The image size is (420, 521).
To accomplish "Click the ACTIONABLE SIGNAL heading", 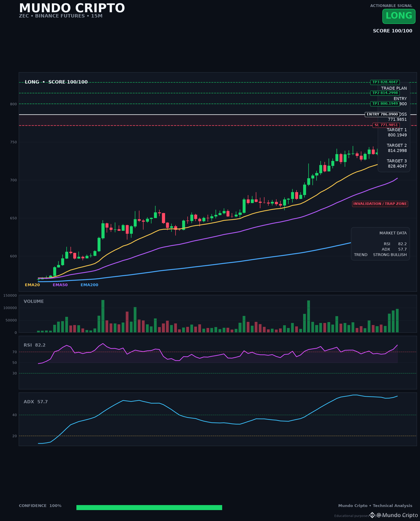I will (x=391, y=5).
